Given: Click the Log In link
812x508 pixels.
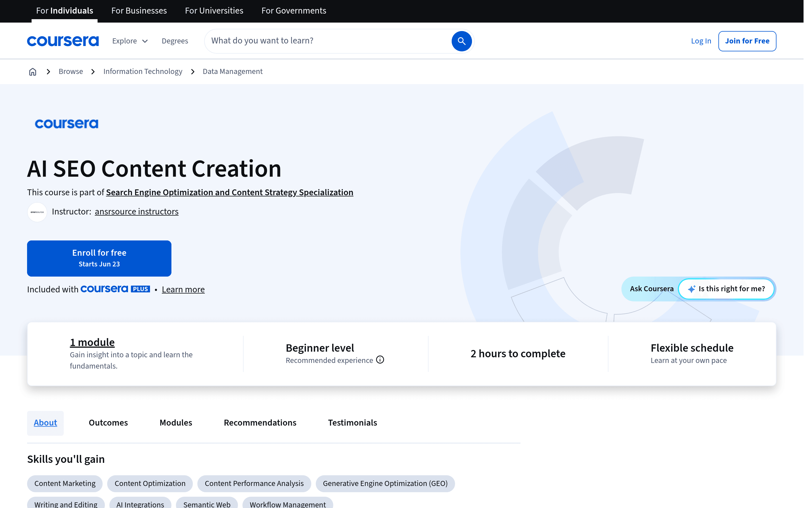Looking at the screenshot, I should [701, 41].
